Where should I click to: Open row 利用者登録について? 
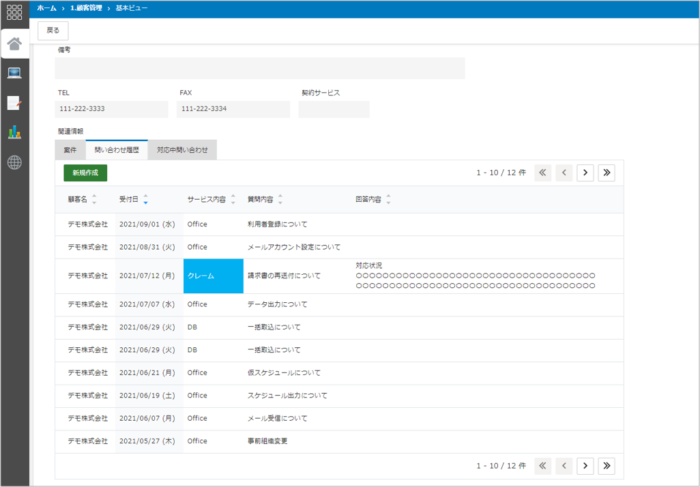pos(339,225)
